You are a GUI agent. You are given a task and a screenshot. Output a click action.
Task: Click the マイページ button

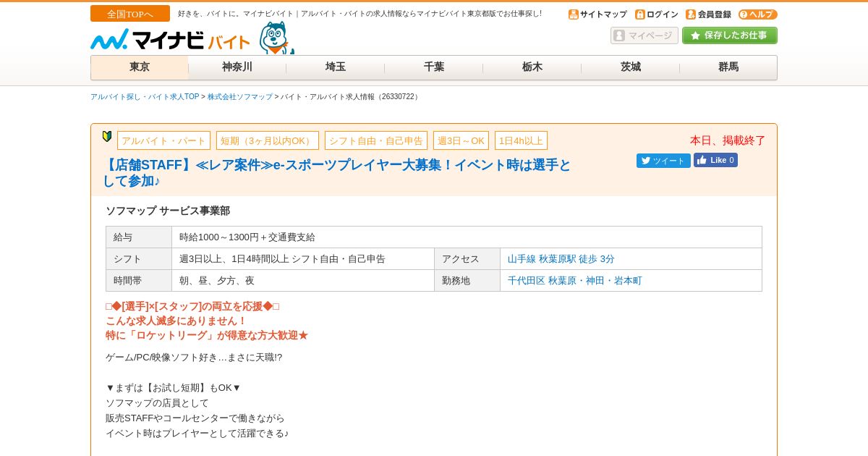(x=644, y=35)
